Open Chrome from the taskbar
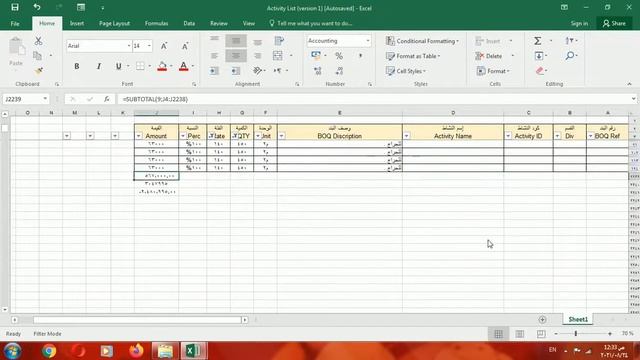 click(x=49, y=351)
